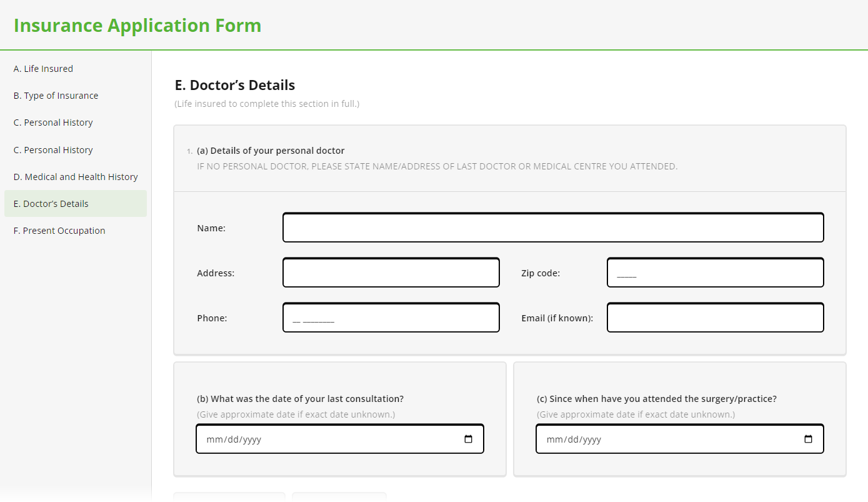The width and height of the screenshot is (868, 502).
Task: Click the left partial box at the page bottom
Action: [x=229, y=498]
